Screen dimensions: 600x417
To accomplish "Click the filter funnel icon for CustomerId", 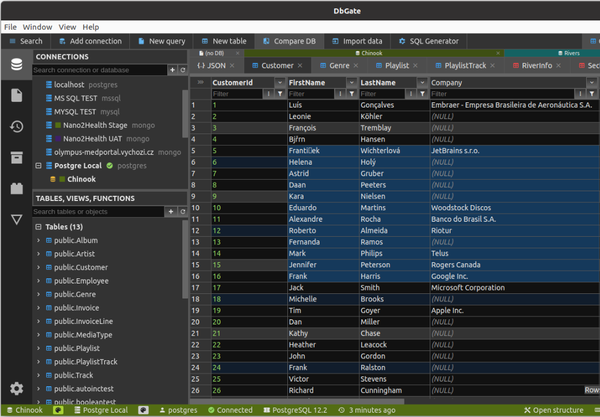I will 280,94.
